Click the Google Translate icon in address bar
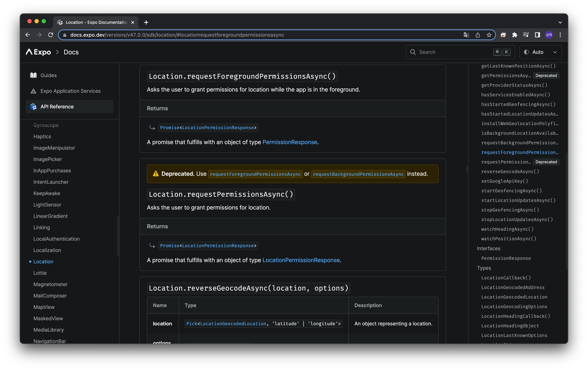This screenshot has width=588, height=370. 466,35
